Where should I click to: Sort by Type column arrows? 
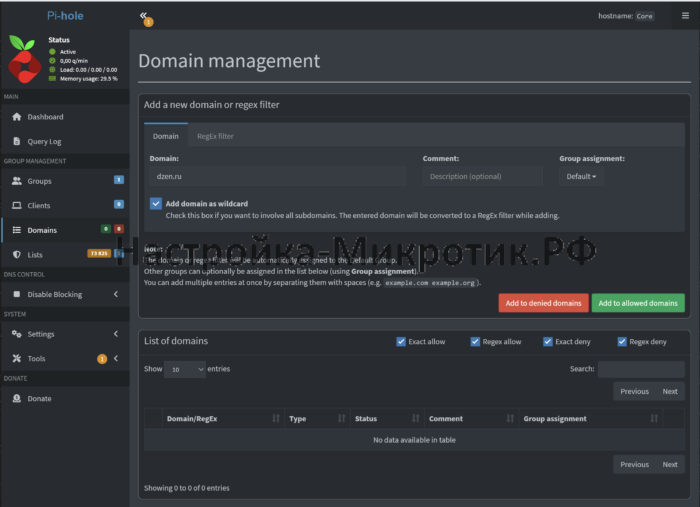(x=342, y=419)
